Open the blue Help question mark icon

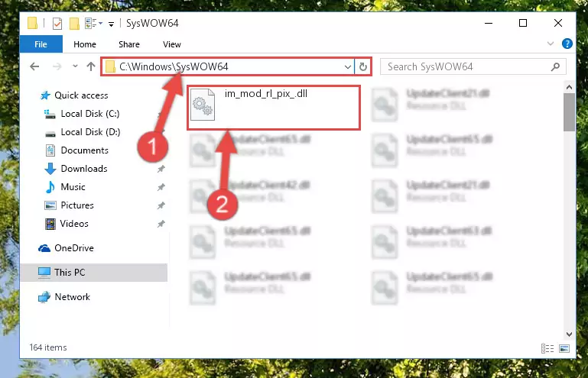point(567,44)
